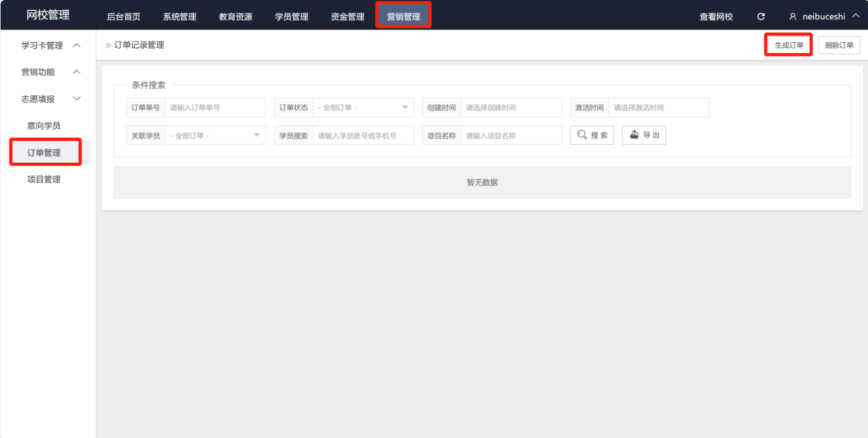This screenshot has width=868, height=438.
Task: Collapse the 学习卡管理 sidebar section
Action: [76, 45]
